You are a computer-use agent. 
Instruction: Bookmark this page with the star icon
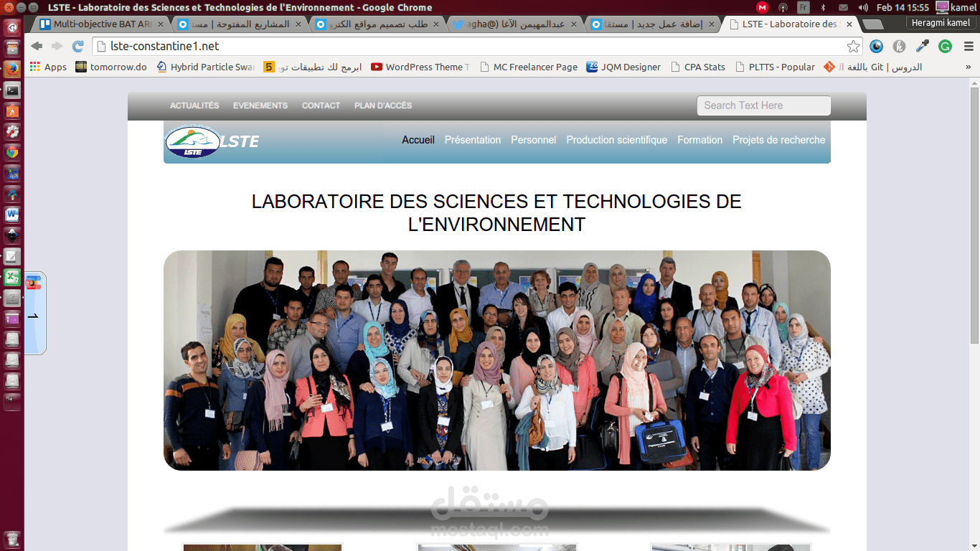[853, 47]
